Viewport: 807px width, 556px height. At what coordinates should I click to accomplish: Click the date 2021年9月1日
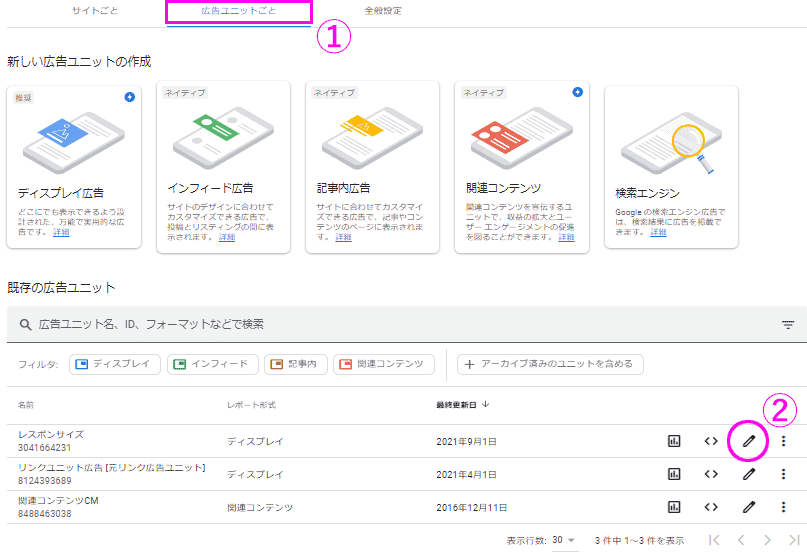click(466, 442)
